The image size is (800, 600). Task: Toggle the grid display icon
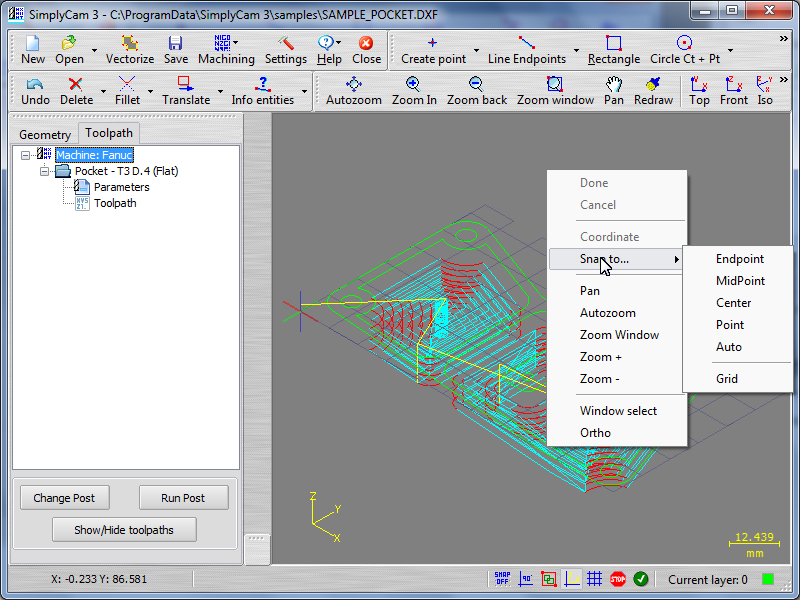point(594,579)
